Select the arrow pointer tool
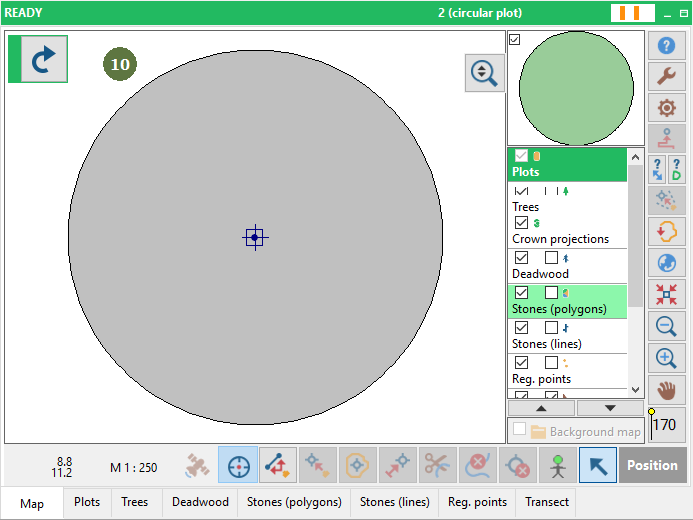Screen dimensions: 693x520 (x=598, y=465)
